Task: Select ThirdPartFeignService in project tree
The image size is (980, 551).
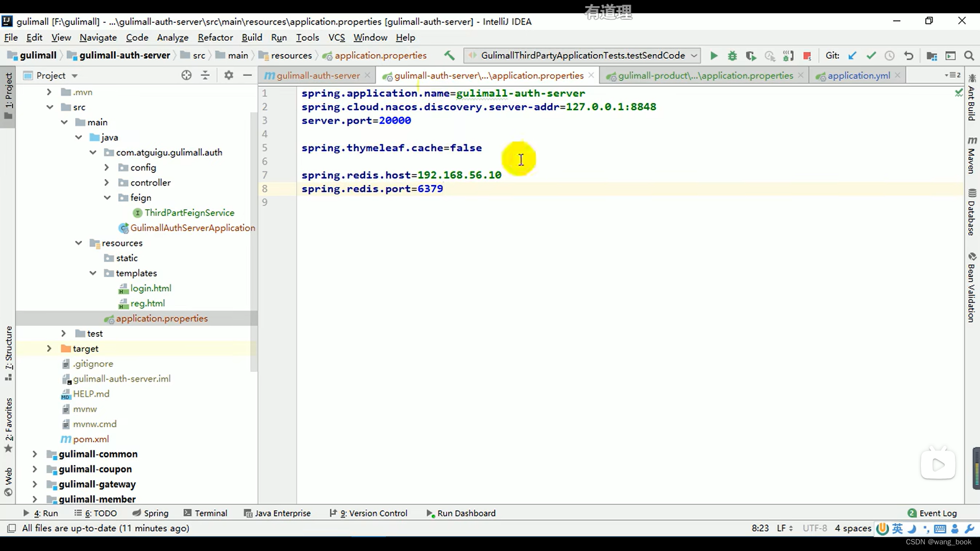Action: point(189,213)
